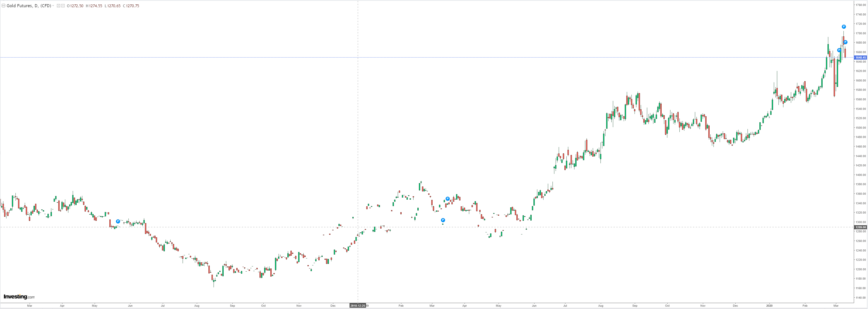Click the Aug label near the 2018 low
This screenshot has height=309, width=868.
(x=197, y=306)
